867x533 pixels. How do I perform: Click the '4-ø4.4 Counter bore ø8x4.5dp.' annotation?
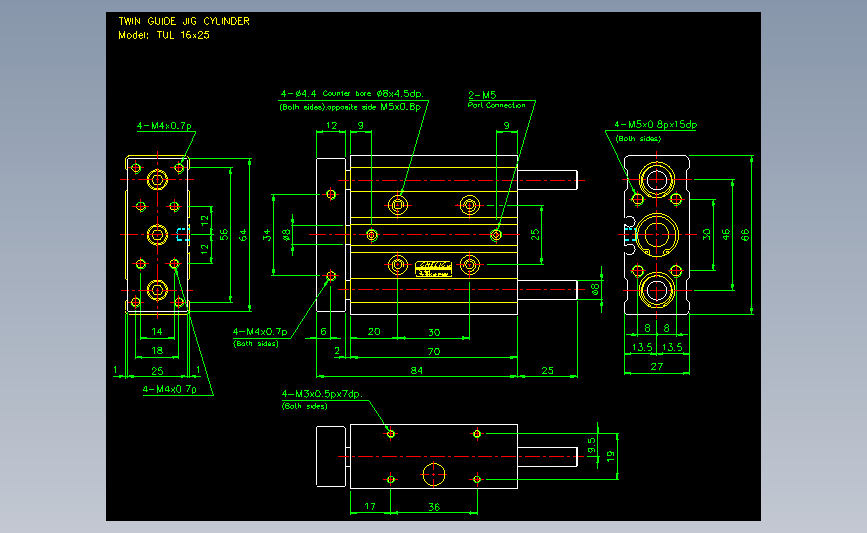coord(352,93)
